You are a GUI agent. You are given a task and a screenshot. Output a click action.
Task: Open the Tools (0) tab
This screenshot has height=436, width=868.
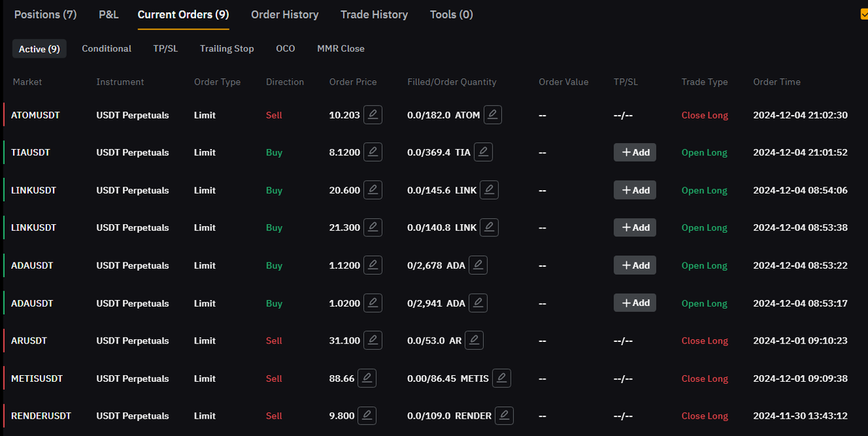(451, 14)
